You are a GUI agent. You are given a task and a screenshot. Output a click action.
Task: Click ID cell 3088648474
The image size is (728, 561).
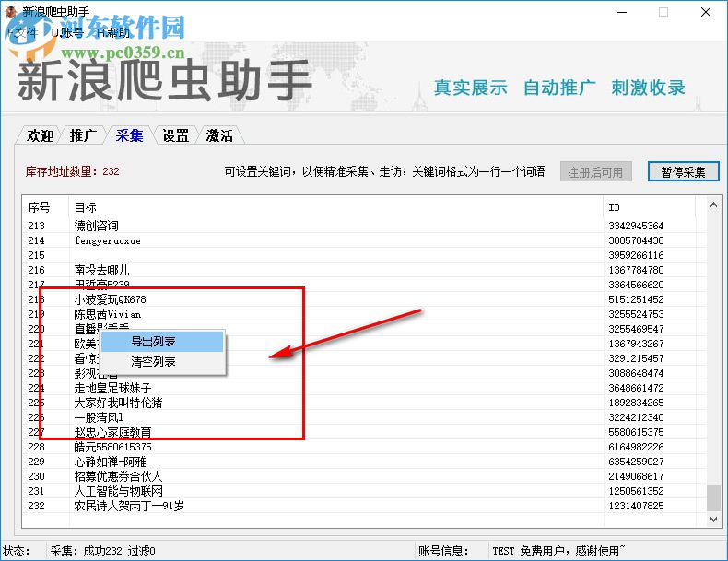tap(636, 373)
